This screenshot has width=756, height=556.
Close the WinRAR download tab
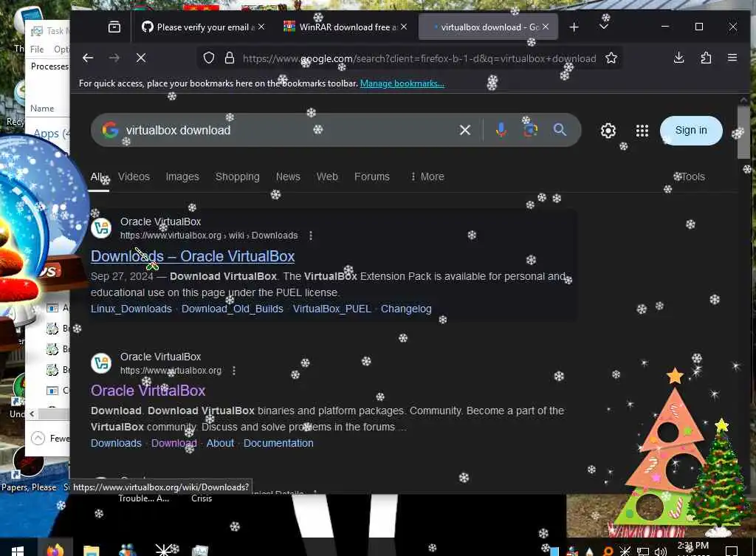(404, 27)
